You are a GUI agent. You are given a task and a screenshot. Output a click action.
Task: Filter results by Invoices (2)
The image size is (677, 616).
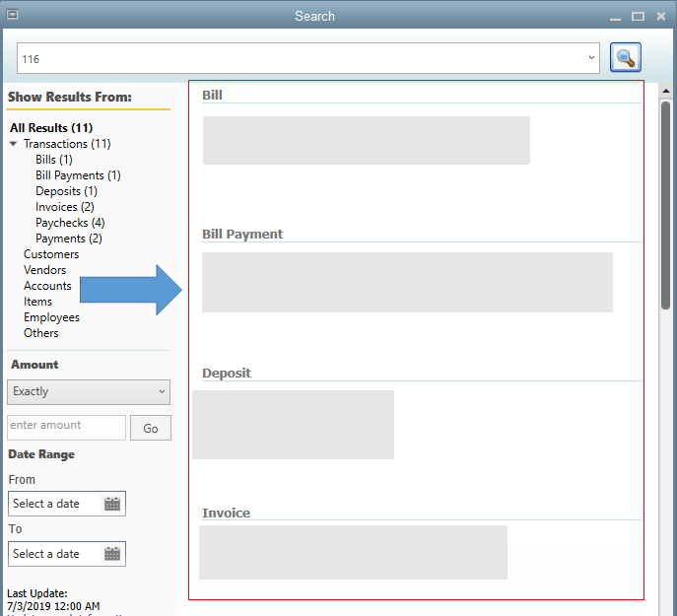pyautogui.click(x=65, y=207)
